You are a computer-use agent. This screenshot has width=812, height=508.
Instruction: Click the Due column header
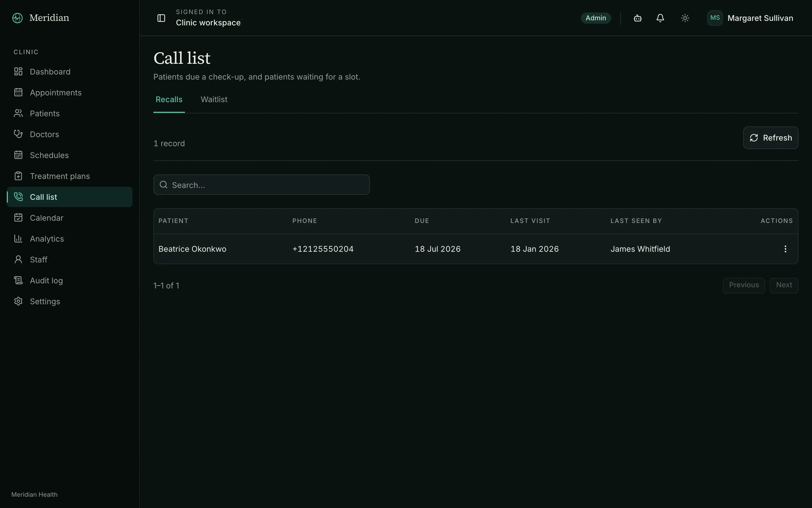pyautogui.click(x=422, y=221)
